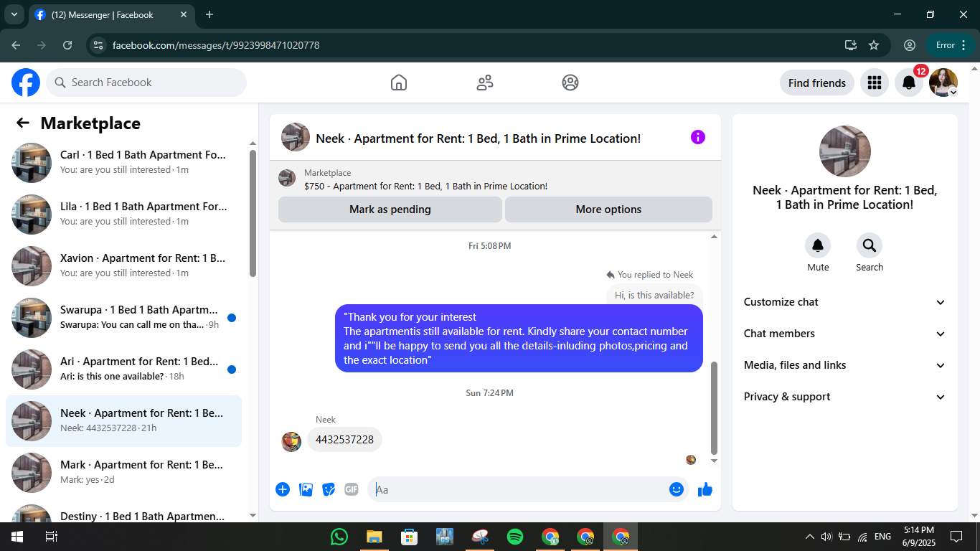Search in conversation with magnifier icon
The height and width of the screenshot is (551, 980).
click(870, 246)
